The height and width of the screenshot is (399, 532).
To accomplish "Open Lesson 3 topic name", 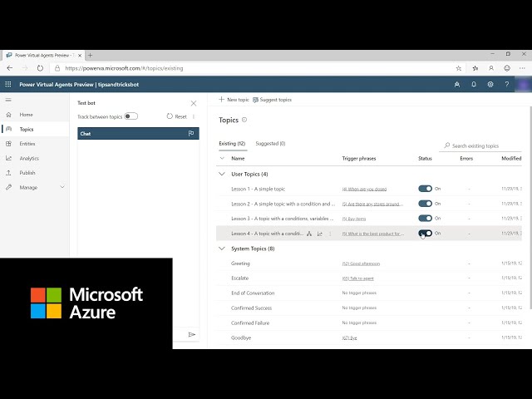I will pyautogui.click(x=282, y=219).
